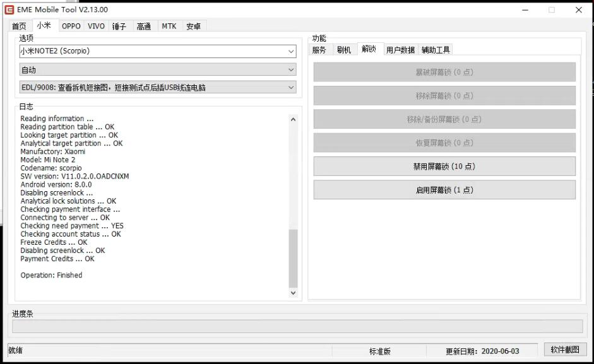Click the 'Operation: Finished' log line

click(51, 276)
